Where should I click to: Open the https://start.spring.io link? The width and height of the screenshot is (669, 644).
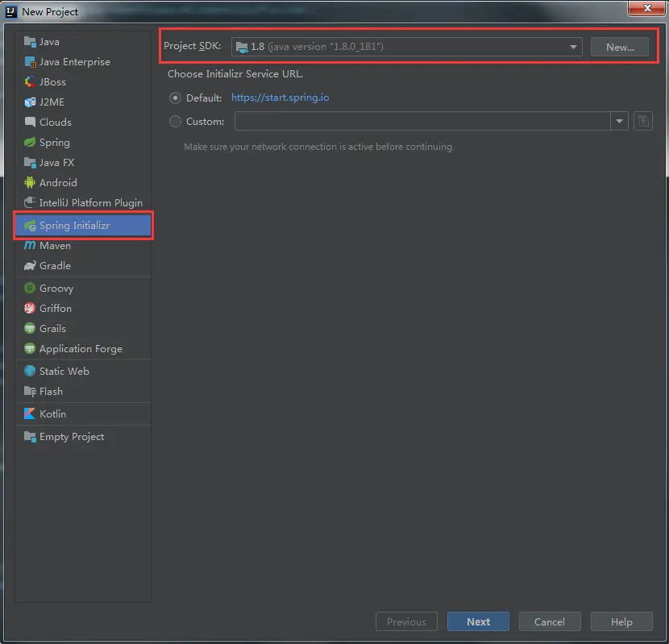pos(280,98)
